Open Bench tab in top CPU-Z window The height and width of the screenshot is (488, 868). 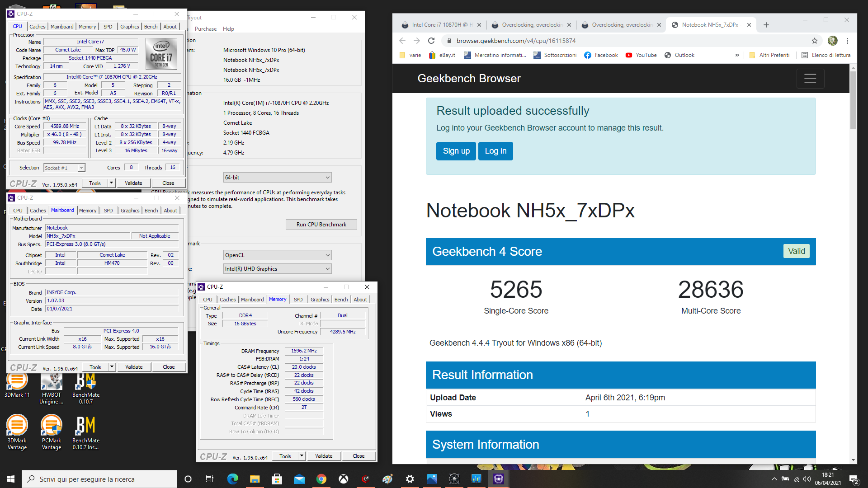pos(151,27)
